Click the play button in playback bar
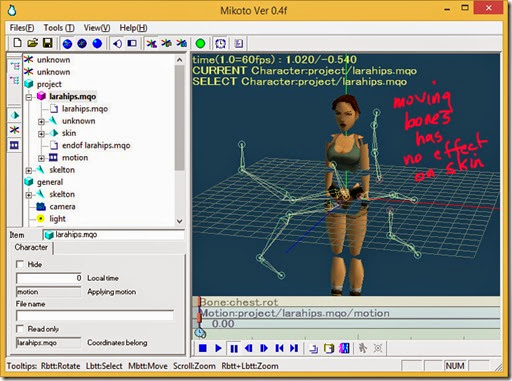 pos(218,348)
